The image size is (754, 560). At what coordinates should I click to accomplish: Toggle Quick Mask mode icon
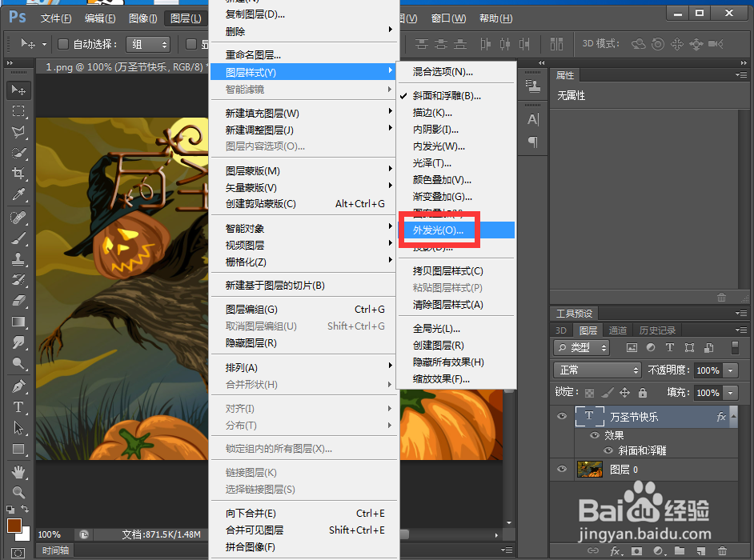tap(18, 554)
